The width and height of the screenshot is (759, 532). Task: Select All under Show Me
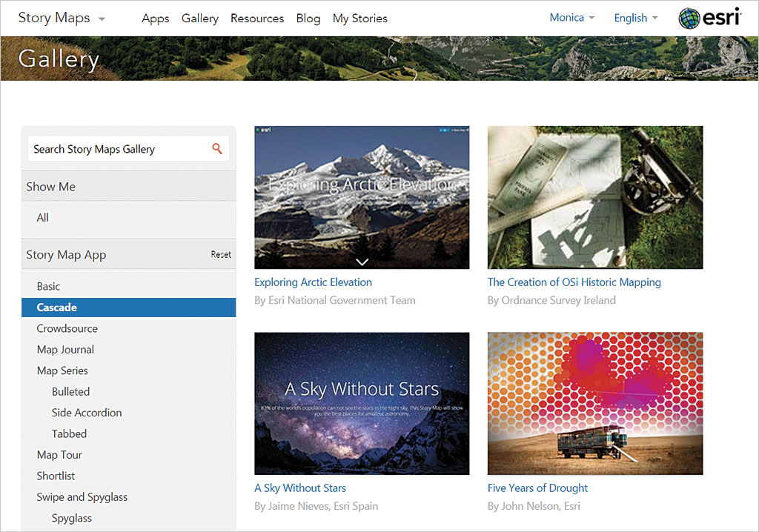[x=43, y=218]
